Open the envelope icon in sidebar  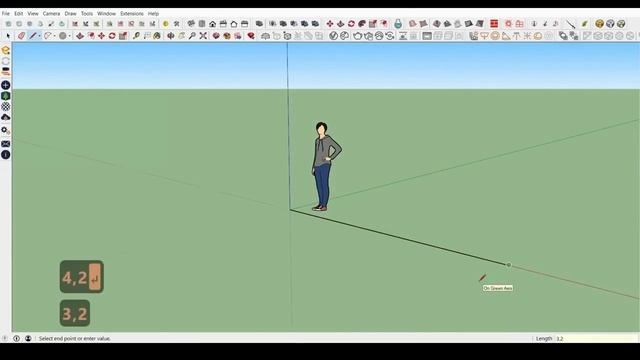click(6, 144)
